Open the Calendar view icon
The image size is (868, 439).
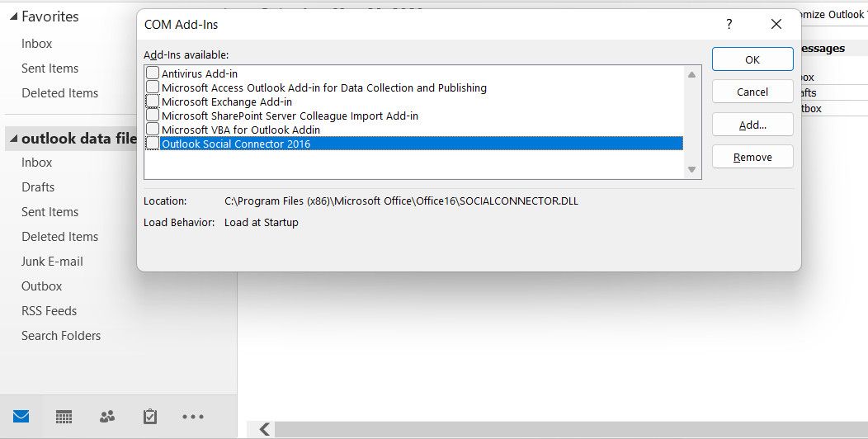click(x=64, y=416)
